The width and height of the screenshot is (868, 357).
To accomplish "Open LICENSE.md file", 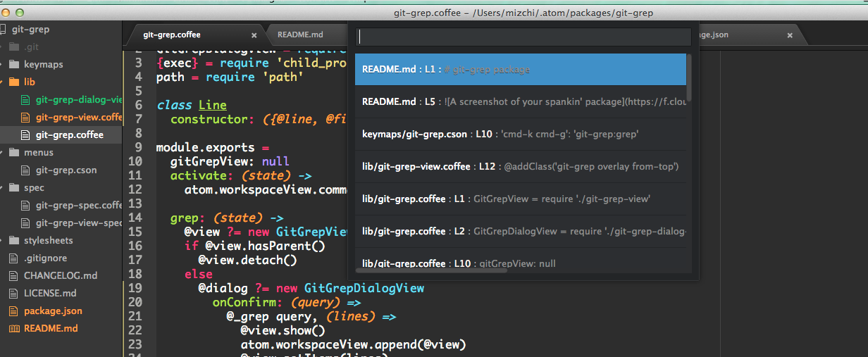I will [x=51, y=294].
